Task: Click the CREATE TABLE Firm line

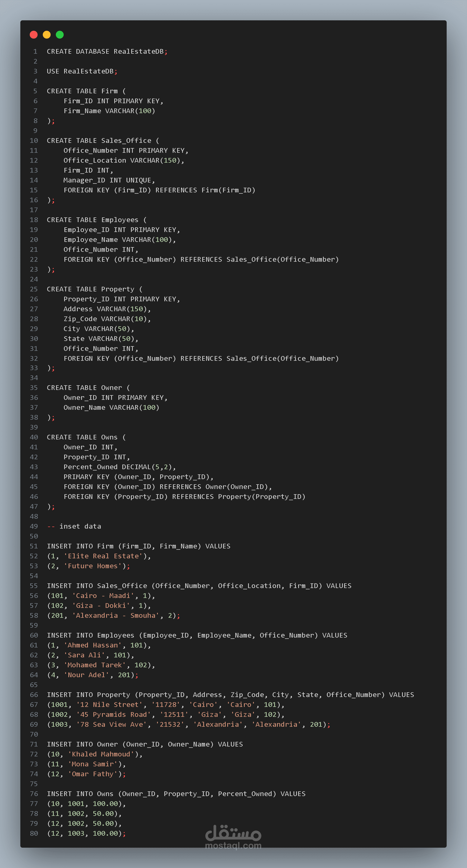Action: (x=86, y=91)
